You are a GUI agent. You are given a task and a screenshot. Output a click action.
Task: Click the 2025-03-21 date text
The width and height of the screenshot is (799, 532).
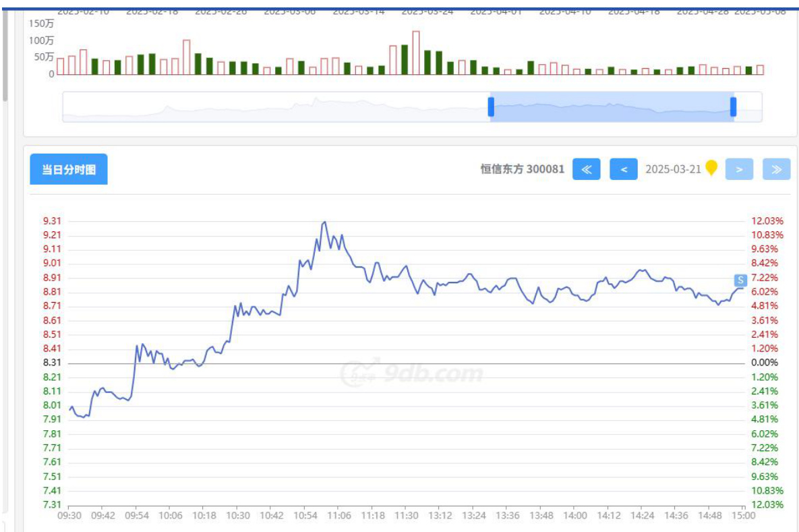[x=674, y=169]
